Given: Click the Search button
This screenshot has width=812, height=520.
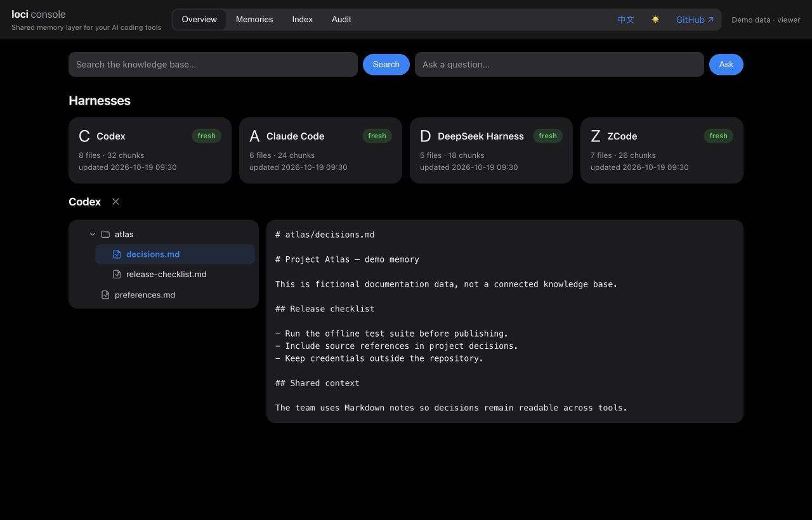Looking at the screenshot, I should pos(386,64).
